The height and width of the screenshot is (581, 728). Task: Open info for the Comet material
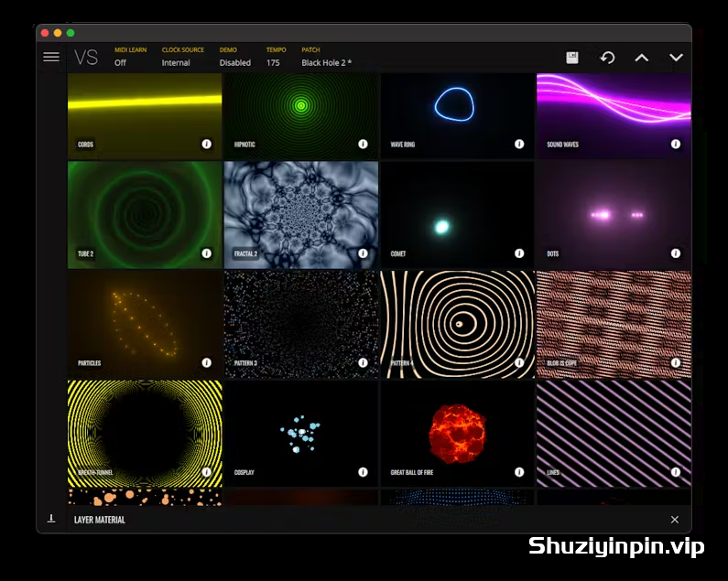(x=519, y=253)
